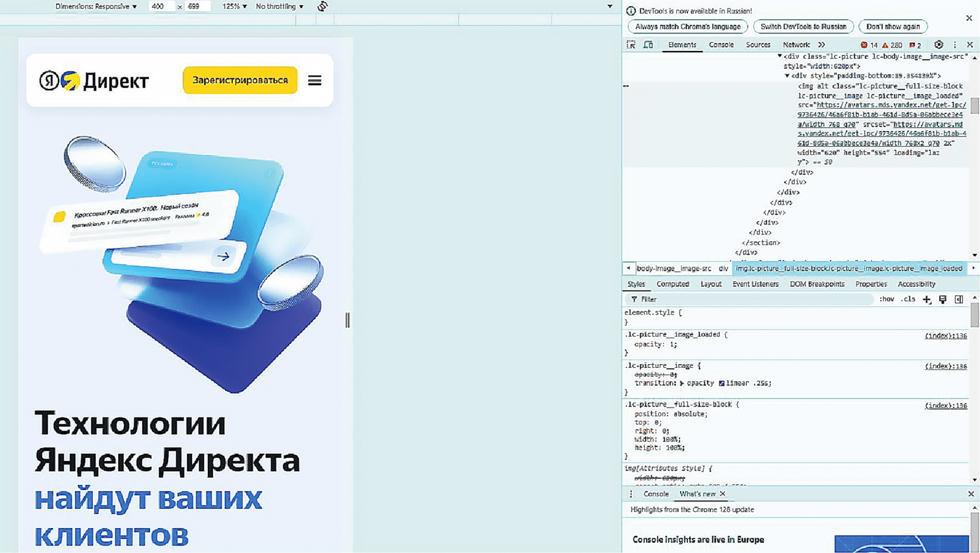Select the What's new drawer tab
The width and height of the screenshot is (980, 553).
(697, 494)
